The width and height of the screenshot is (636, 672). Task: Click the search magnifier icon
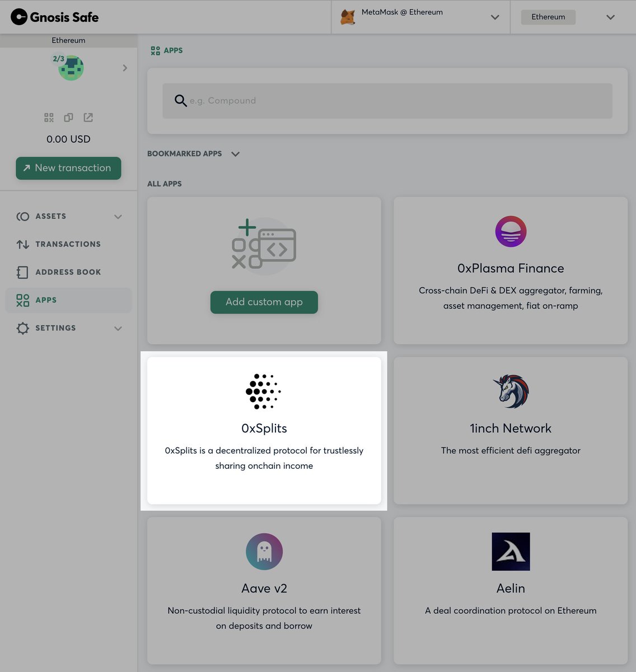click(x=180, y=101)
